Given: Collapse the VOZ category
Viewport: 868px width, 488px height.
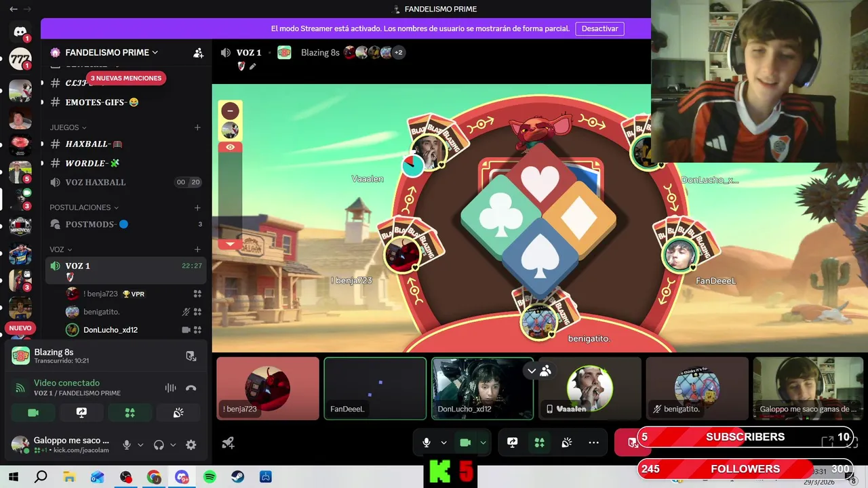Looking at the screenshot, I should 61,249.
